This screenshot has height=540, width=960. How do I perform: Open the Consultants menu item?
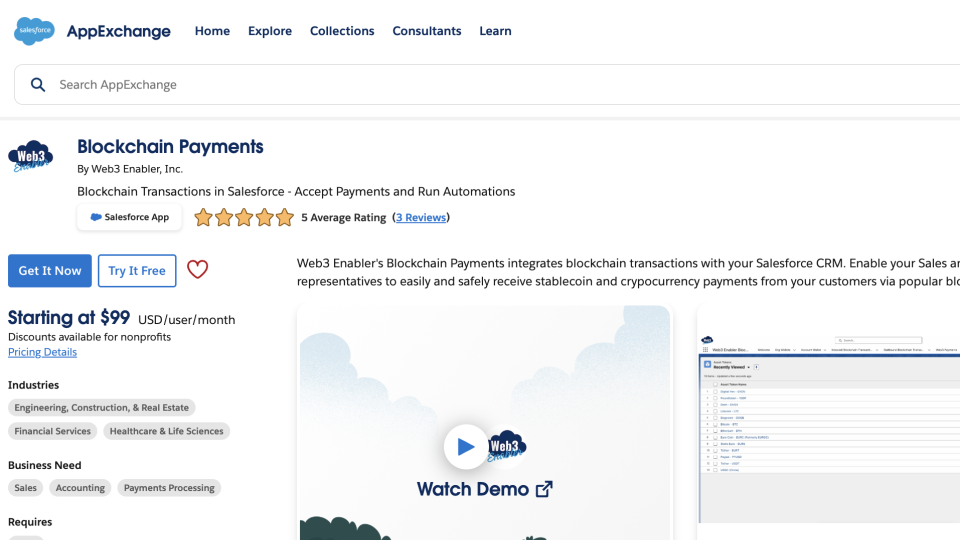pos(427,31)
